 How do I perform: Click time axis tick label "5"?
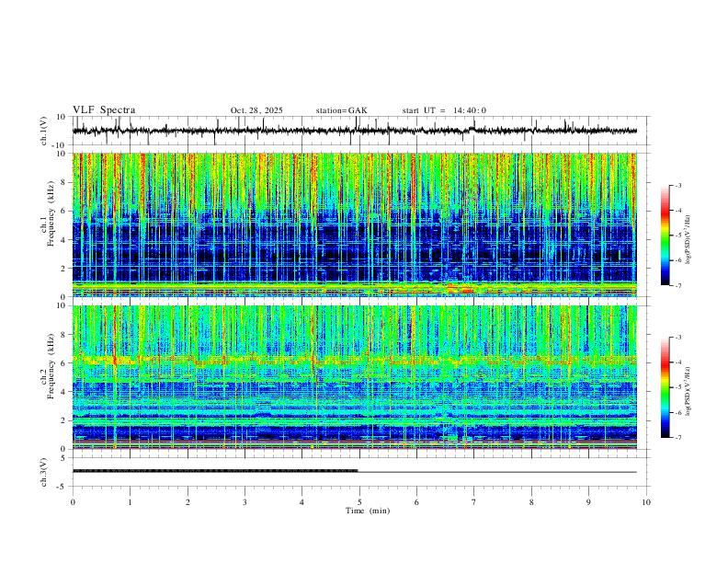click(x=359, y=502)
